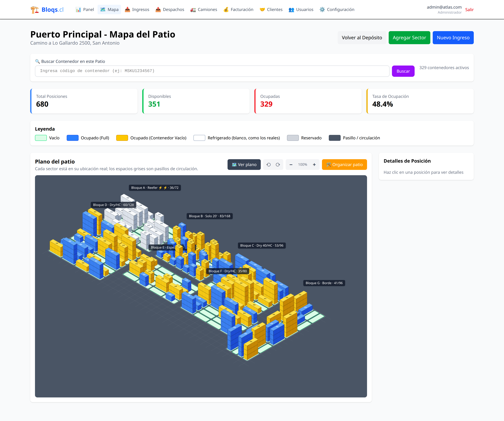
Task: Click the Clientes handshake icon
Action: point(262,10)
